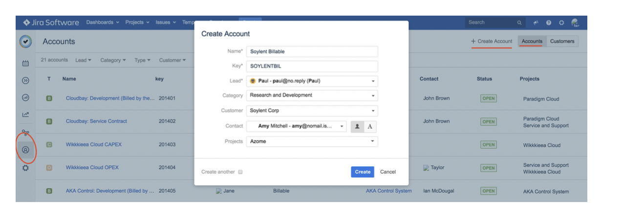Open the Projects menu in top bar
Viewport: 644px width, 203px height.
(x=137, y=22)
